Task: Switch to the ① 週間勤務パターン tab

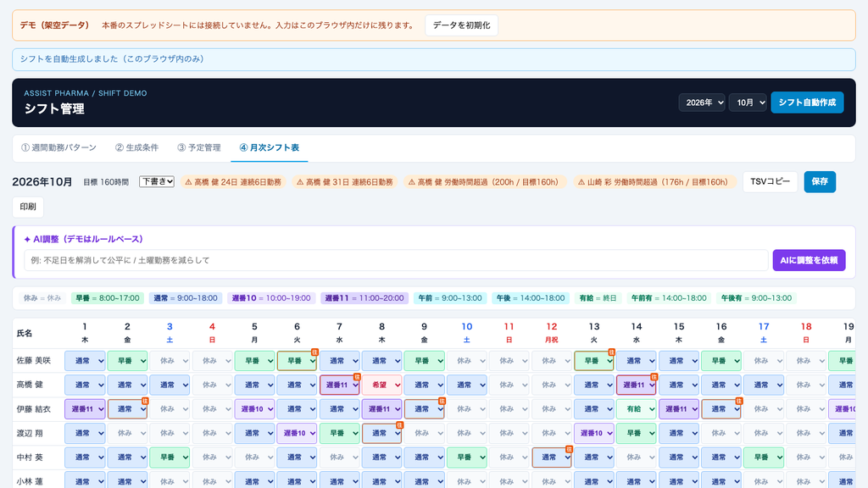Action: (x=58, y=147)
